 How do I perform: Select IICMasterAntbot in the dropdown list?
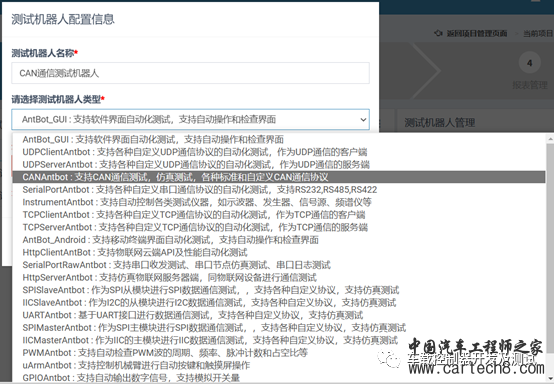pos(279,340)
